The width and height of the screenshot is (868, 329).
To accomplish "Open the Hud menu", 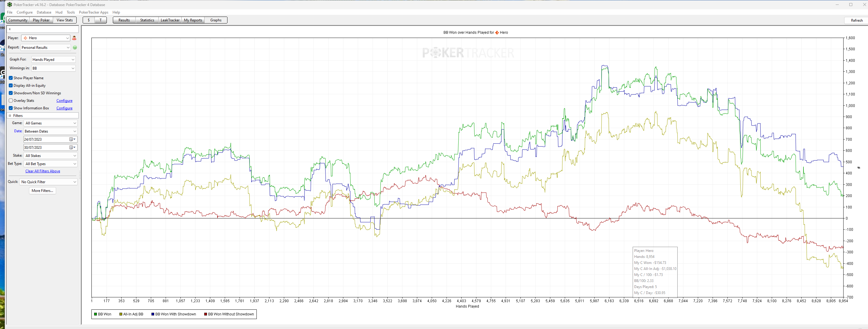I will pos(59,12).
